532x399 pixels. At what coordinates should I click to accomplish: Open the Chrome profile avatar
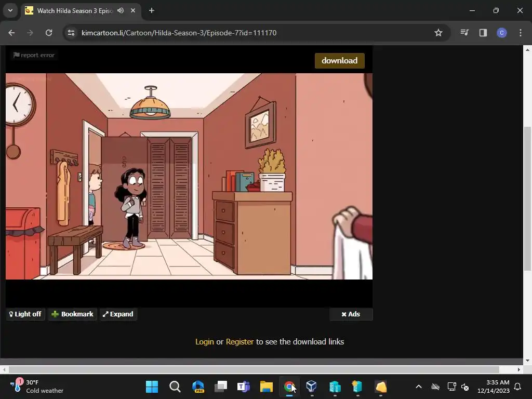pos(502,33)
